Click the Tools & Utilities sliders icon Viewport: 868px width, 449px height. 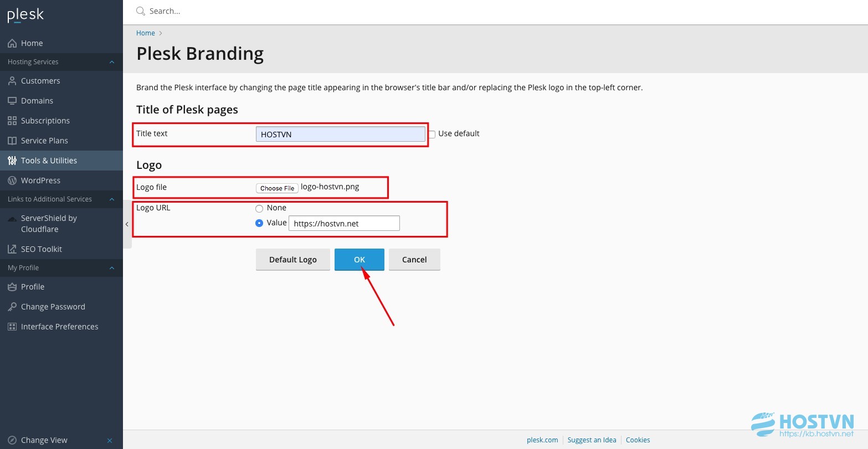[12, 161]
